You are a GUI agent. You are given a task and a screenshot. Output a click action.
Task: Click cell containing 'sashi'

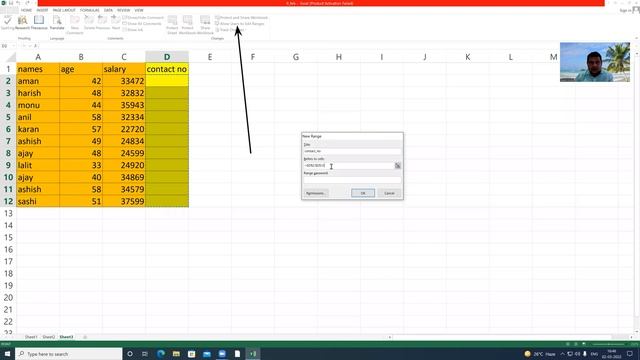(38, 201)
